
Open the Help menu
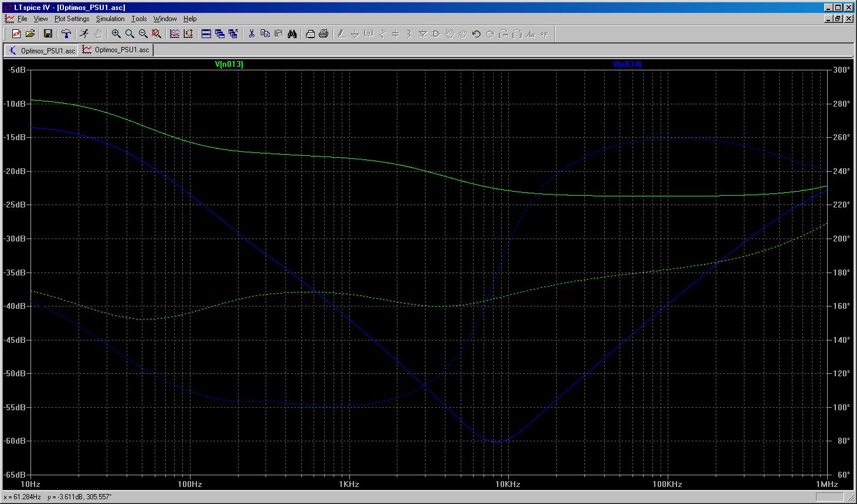pos(190,19)
